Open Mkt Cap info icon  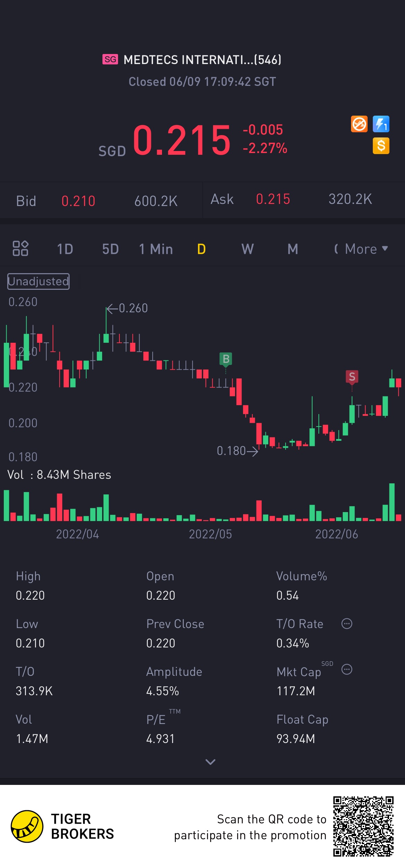(346, 669)
